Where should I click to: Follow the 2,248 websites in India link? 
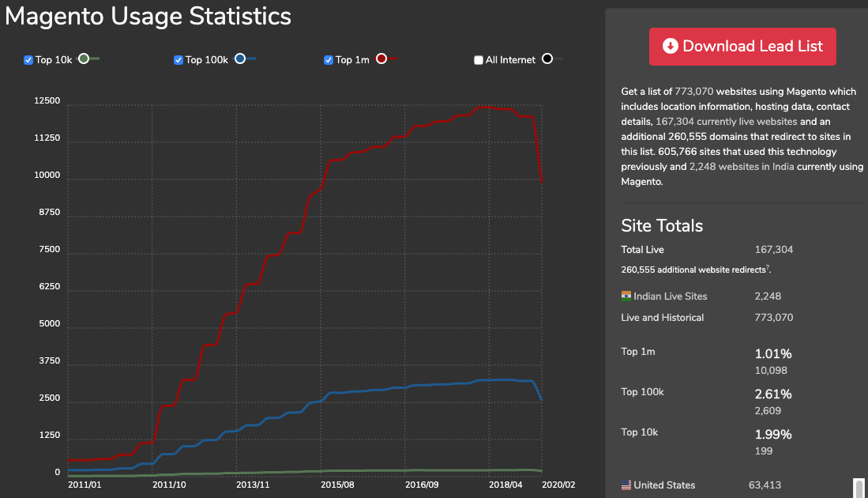742,167
